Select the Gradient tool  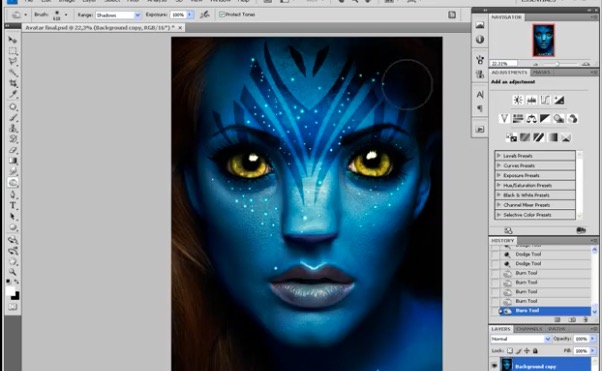[x=13, y=161]
